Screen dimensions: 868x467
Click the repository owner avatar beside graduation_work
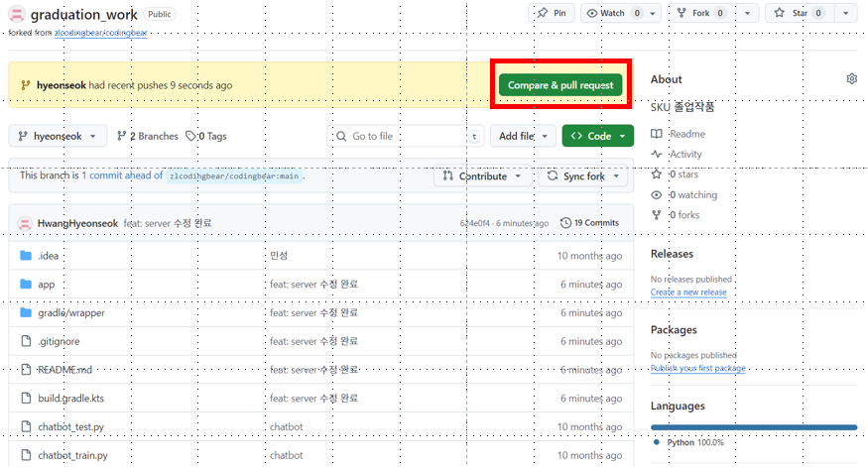click(17, 13)
